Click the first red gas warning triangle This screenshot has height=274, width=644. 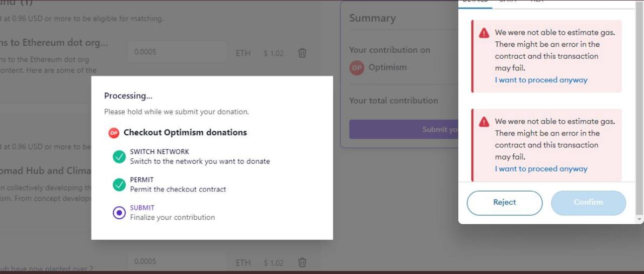point(484,33)
